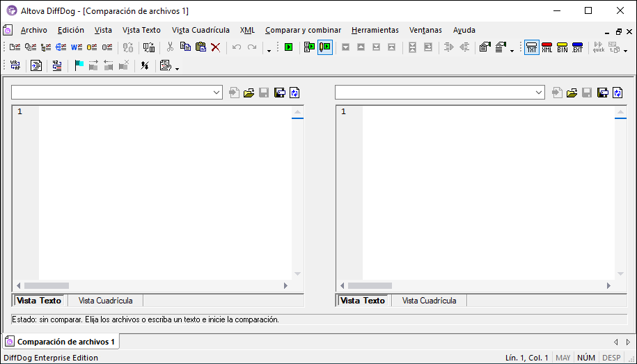Reload the left pane file

(294, 93)
